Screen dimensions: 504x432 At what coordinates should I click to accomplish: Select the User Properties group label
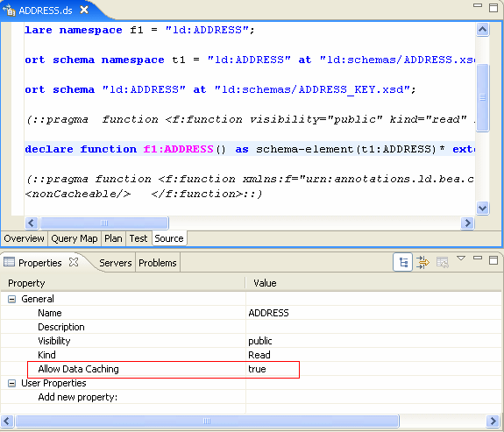tap(53, 383)
